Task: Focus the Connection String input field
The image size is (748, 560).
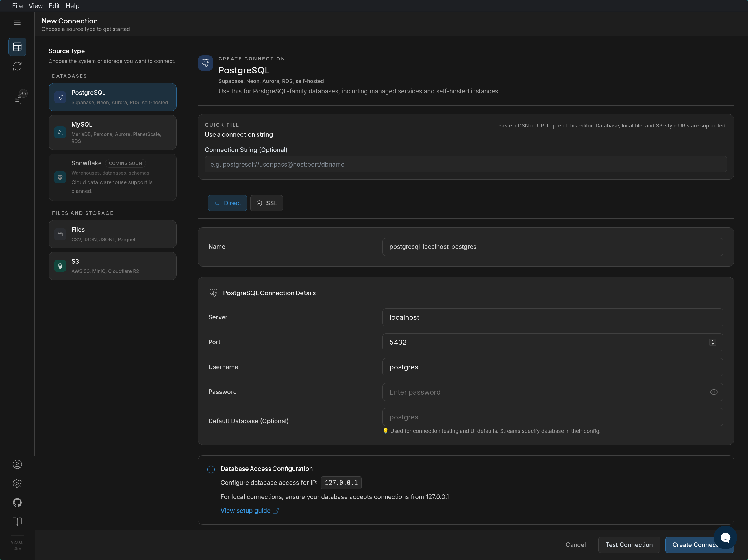Action: 466,164
